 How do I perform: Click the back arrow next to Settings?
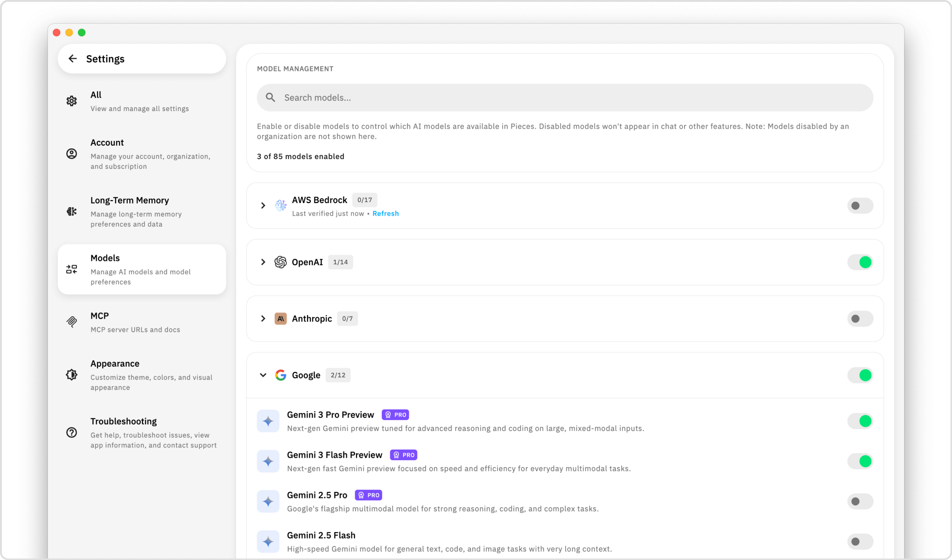(x=73, y=58)
